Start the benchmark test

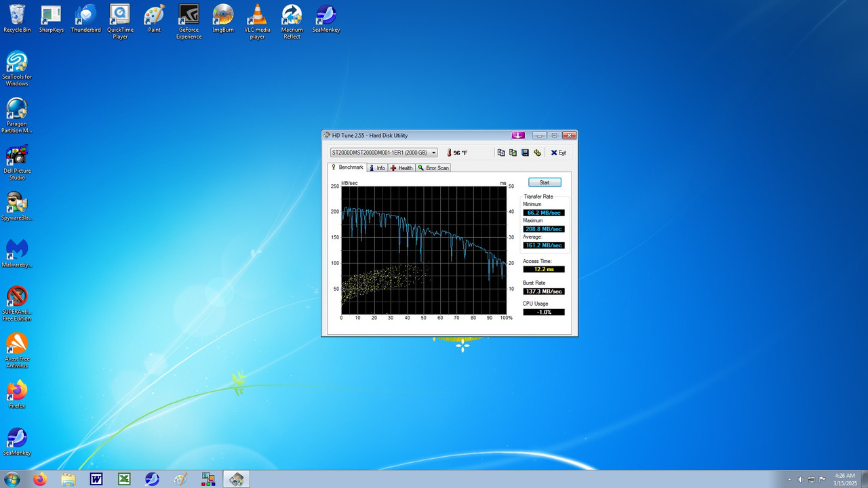pyautogui.click(x=545, y=182)
